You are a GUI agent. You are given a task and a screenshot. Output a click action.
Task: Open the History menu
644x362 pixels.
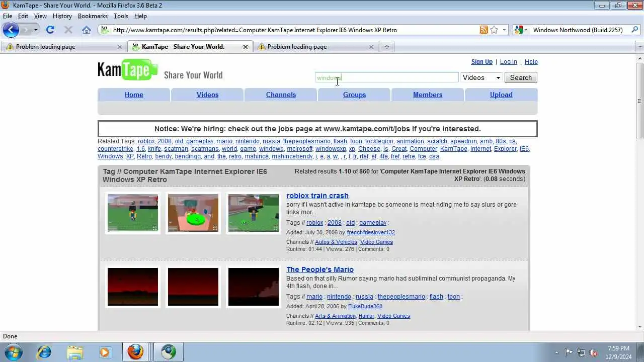click(62, 16)
